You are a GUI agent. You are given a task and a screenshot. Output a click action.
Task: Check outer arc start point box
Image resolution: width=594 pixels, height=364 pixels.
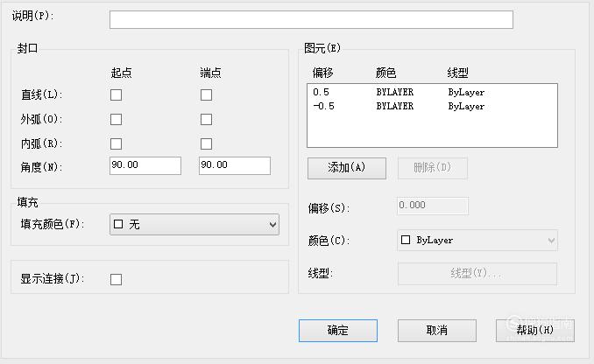[116, 119]
